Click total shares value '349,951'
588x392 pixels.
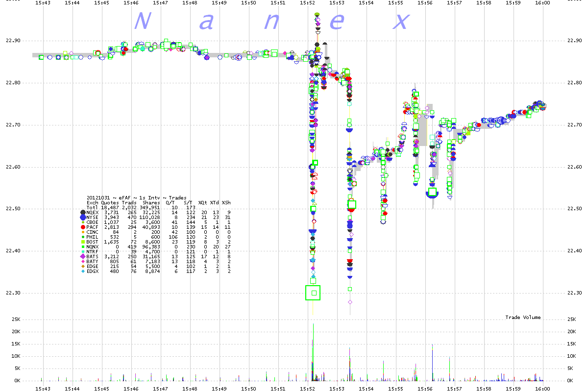pyautogui.click(x=150, y=208)
